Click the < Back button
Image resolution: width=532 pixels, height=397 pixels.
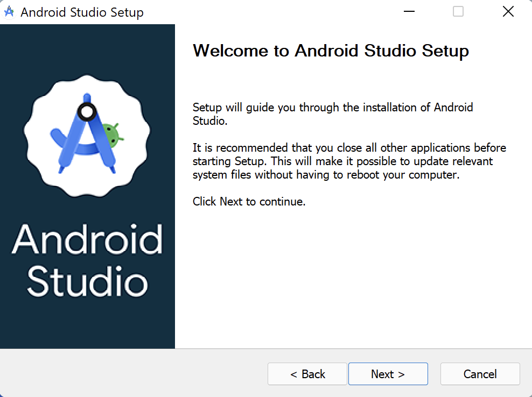coord(307,374)
